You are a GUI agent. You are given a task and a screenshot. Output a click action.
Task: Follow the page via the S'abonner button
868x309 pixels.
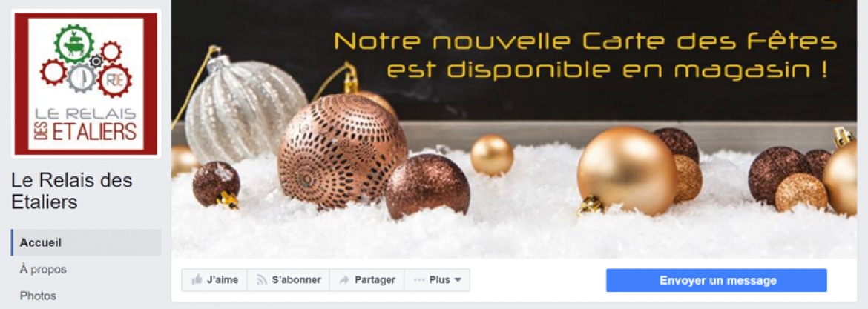click(289, 280)
